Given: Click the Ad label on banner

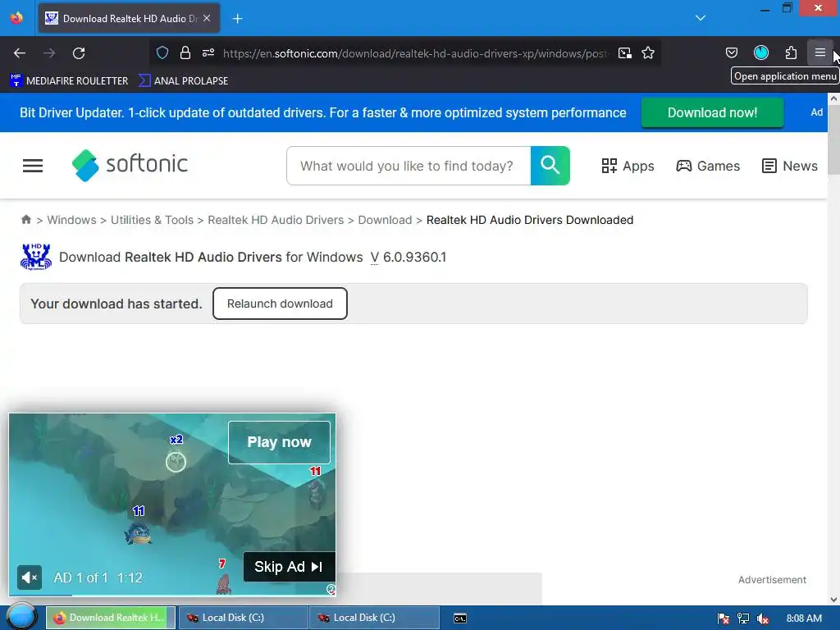Looking at the screenshot, I should pos(816,112).
